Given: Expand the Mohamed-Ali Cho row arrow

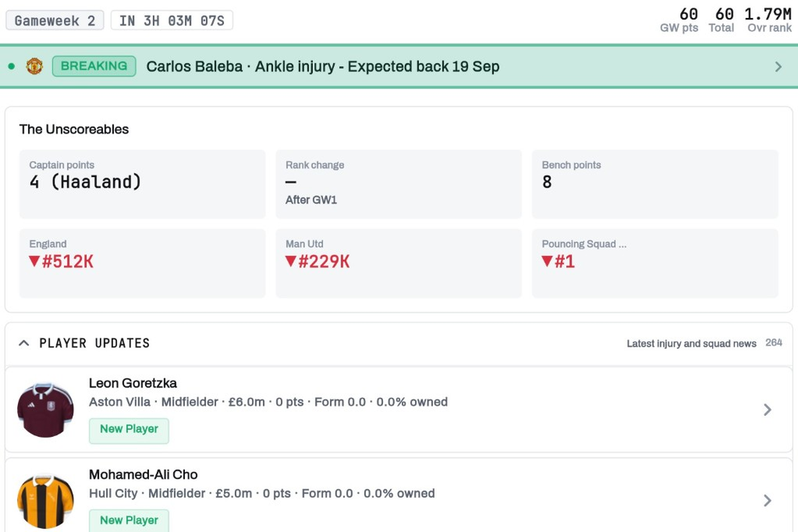Looking at the screenshot, I should point(767,501).
